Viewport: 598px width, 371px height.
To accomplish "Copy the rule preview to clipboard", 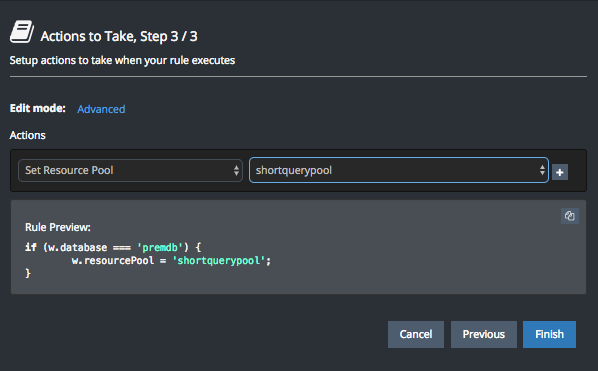I will click(570, 216).
